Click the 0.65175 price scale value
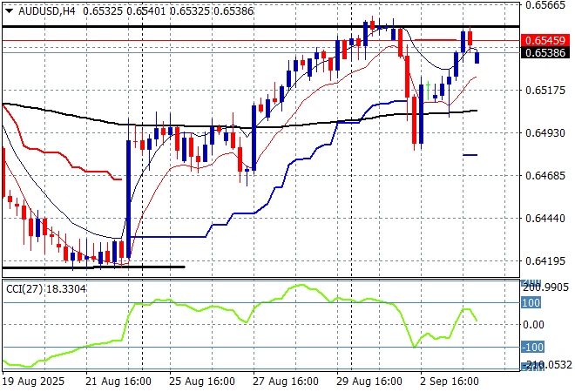 pyautogui.click(x=545, y=91)
